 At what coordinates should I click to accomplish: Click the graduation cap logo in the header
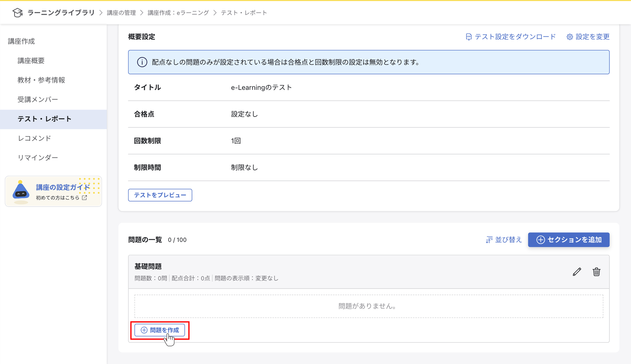17,12
